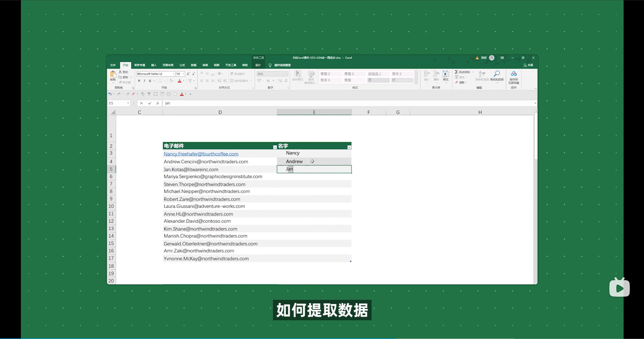
Task: Click the 共享 share button
Action: [528, 65]
